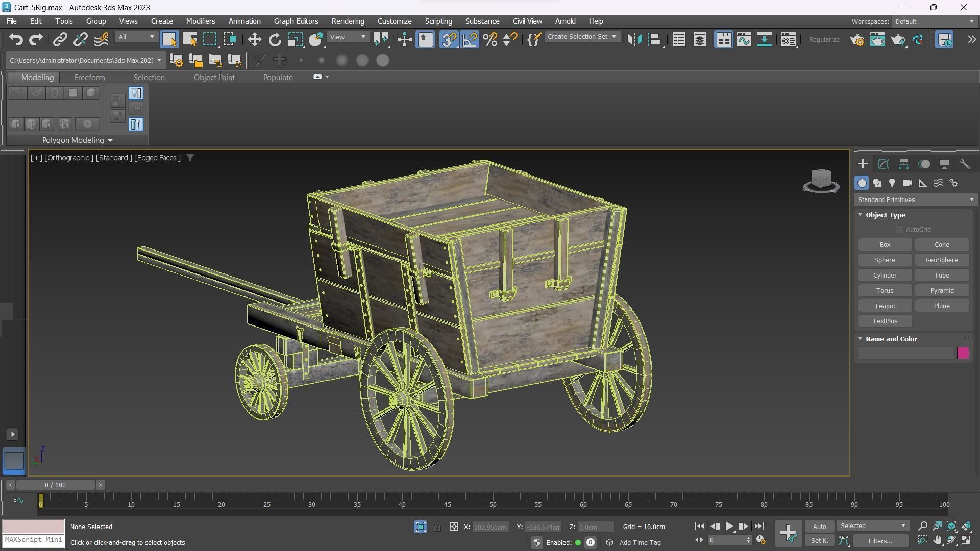Screen dimensions: 980x551
Task: Toggle the 3D Snaps button
Action: 449,40
